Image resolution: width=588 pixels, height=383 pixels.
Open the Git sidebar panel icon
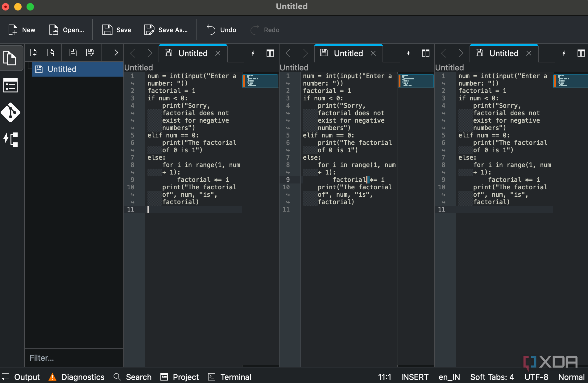point(10,112)
